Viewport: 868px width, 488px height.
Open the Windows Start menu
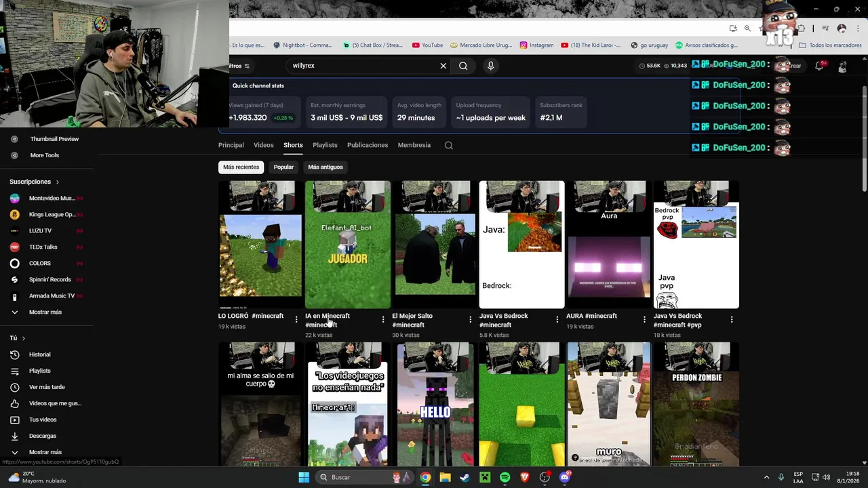coord(304,477)
